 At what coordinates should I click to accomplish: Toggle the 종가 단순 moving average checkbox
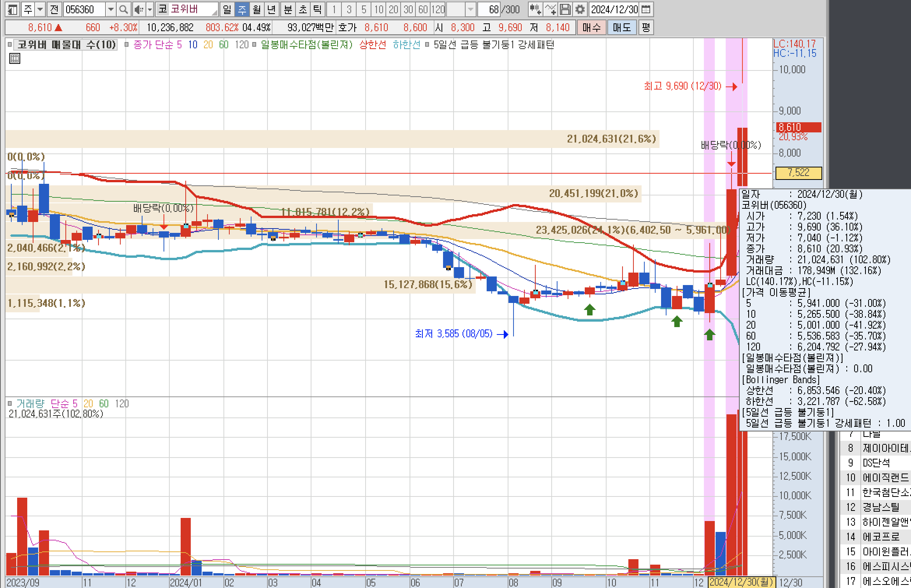(127, 45)
